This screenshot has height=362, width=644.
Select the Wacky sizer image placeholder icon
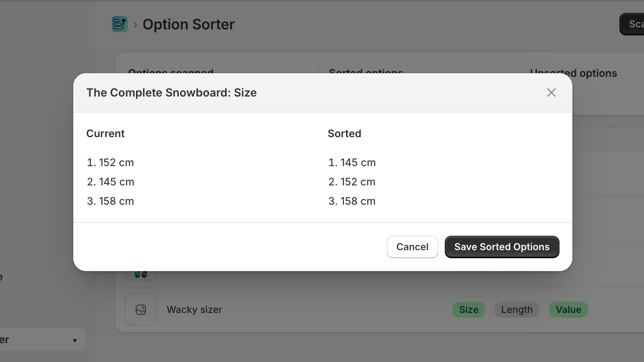pyautogui.click(x=141, y=310)
